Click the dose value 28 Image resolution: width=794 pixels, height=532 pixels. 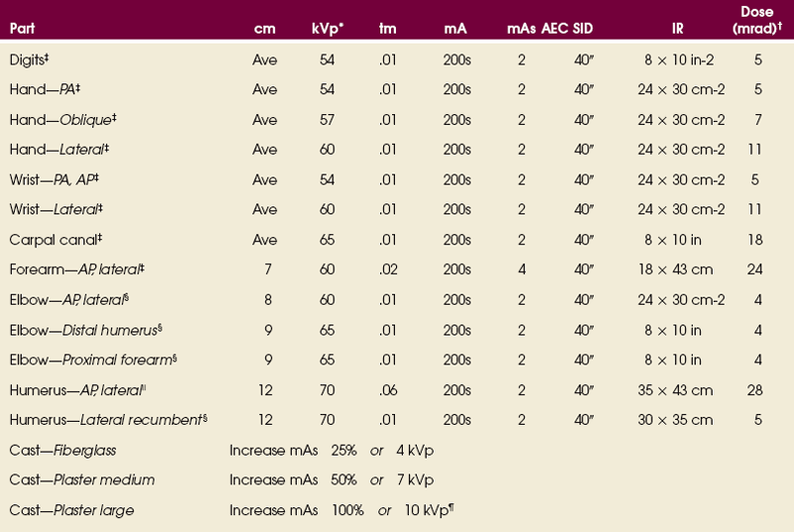pos(756,389)
